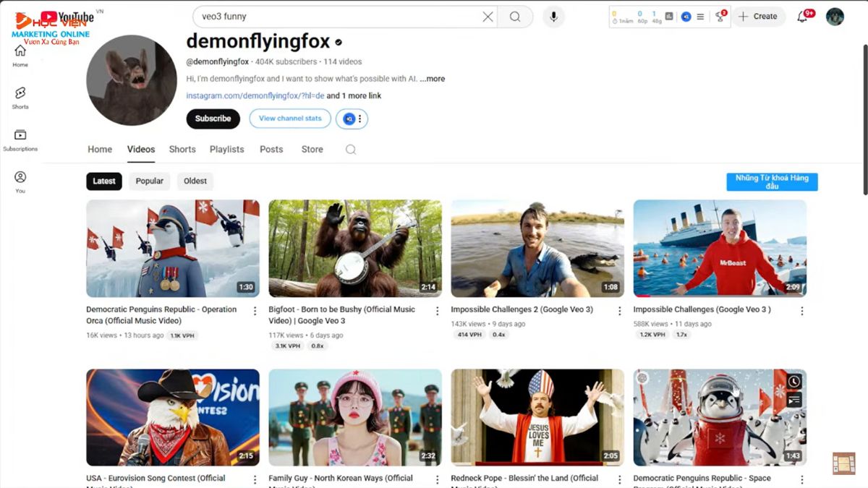Subscribe to demonflyingfox

click(213, 119)
